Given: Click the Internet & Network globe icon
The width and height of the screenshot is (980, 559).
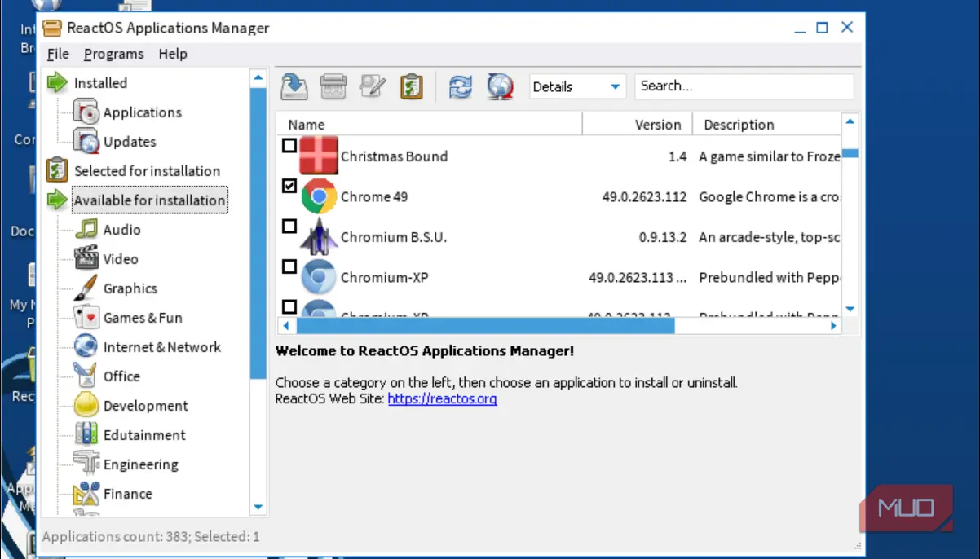Looking at the screenshot, I should tap(86, 346).
